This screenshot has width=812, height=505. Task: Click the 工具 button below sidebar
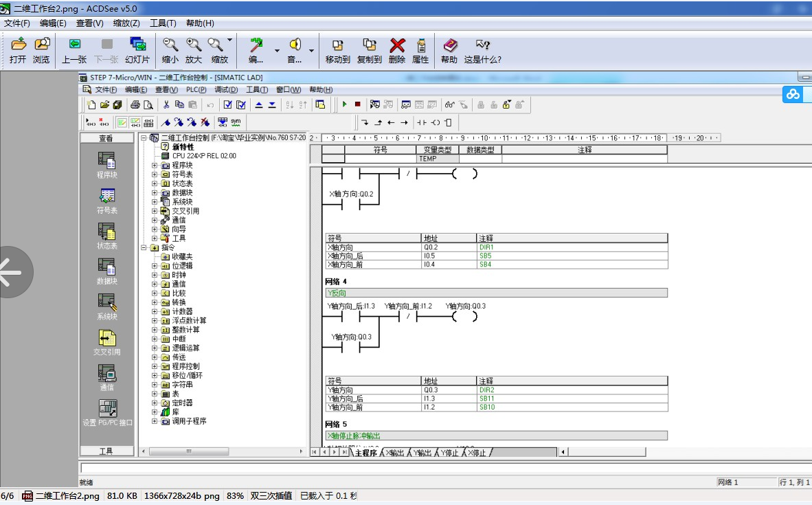coord(106,451)
